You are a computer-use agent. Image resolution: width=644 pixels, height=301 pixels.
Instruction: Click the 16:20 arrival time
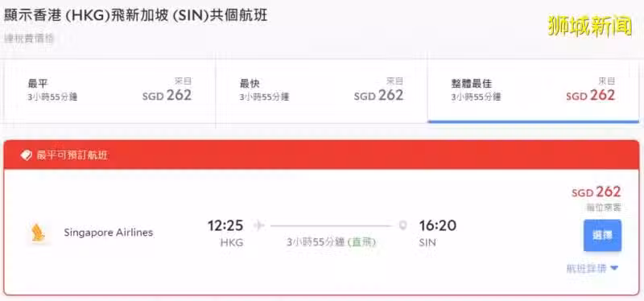[x=437, y=225]
